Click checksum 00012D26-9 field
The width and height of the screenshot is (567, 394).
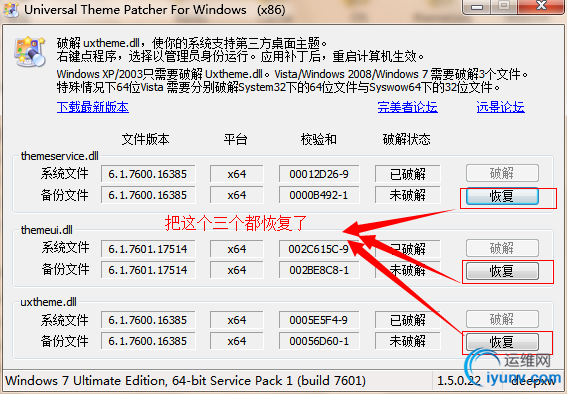pos(319,174)
